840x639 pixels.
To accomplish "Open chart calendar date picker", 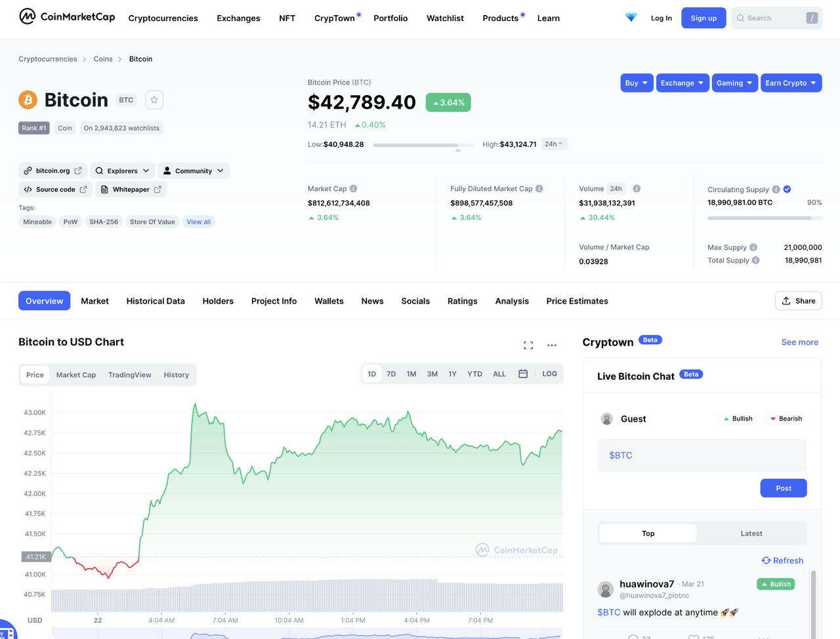I will pyautogui.click(x=523, y=374).
